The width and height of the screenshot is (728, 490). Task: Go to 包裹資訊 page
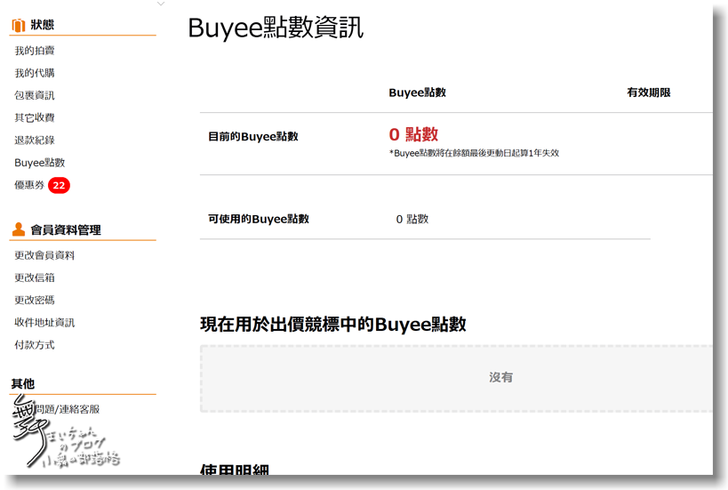[34, 95]
